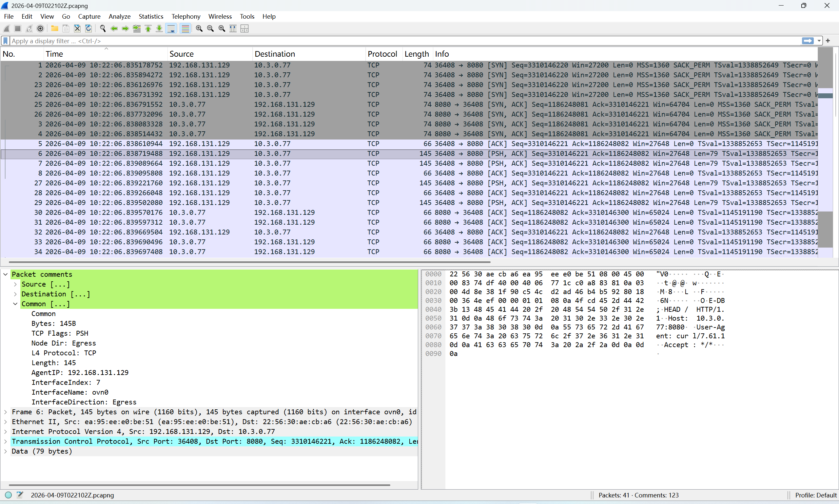Sort packets by Protocol column header
Screen dimensions: 839x504
point(382,54)
